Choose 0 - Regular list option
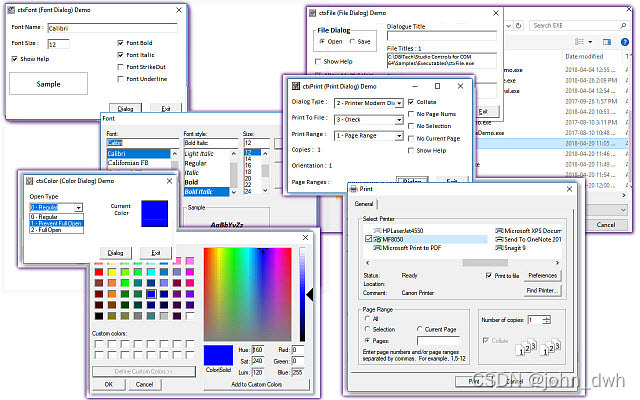The height and width of the screenshot is (400, 640). coord(56,217)
